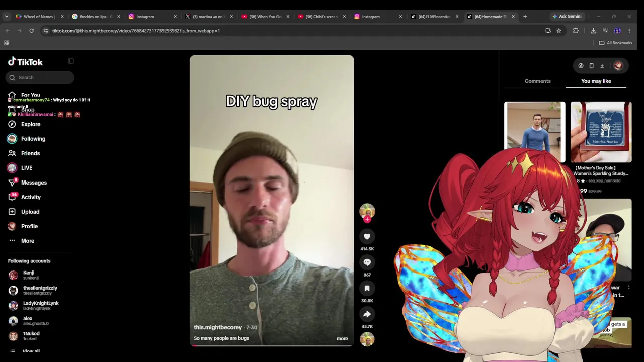
Task: Reload the page in the browser
Action: click(31, 31)
